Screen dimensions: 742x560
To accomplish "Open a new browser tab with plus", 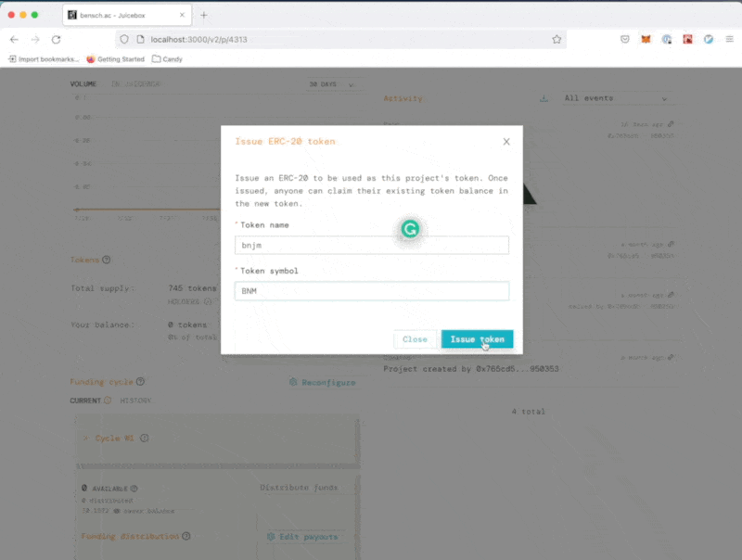I will click(203, 15).
